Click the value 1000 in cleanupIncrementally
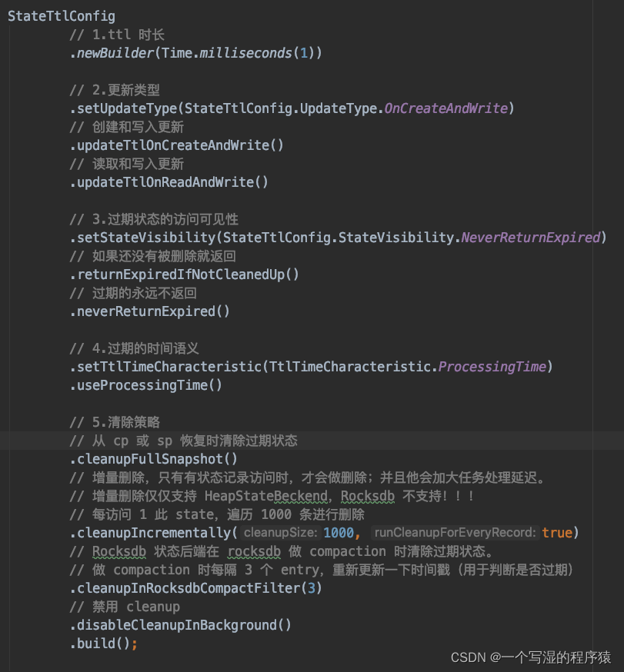 (339, 533)
